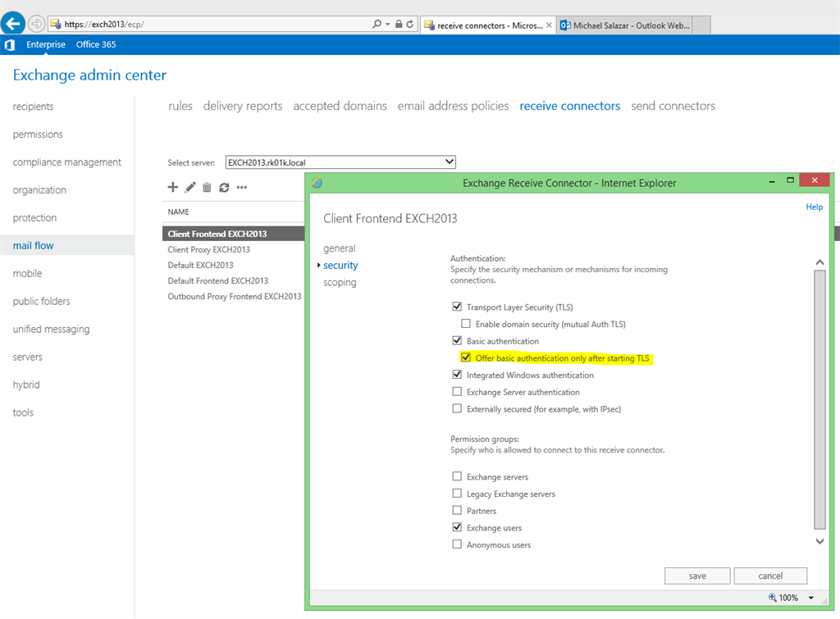Click Office 365 link in blue bar
The width and height of the screenshot is (840, 619).
pyautogui.click(x=96, y=44)
